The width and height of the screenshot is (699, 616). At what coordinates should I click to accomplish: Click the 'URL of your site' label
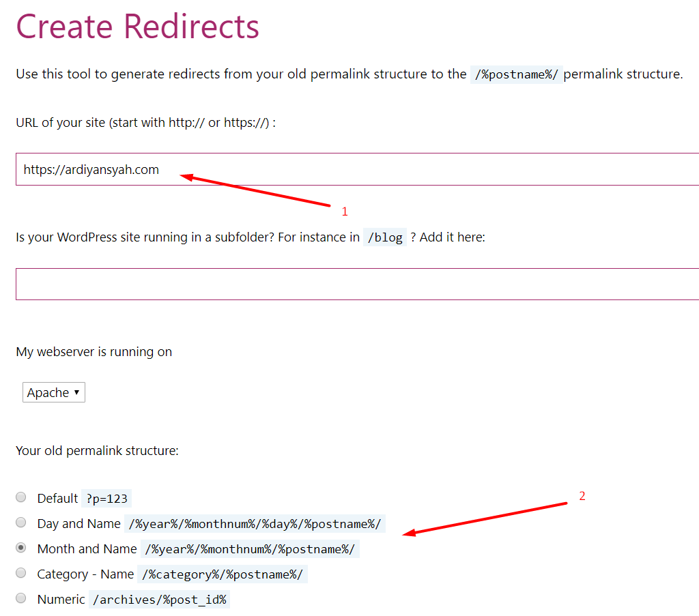click(x=146, y=123)
